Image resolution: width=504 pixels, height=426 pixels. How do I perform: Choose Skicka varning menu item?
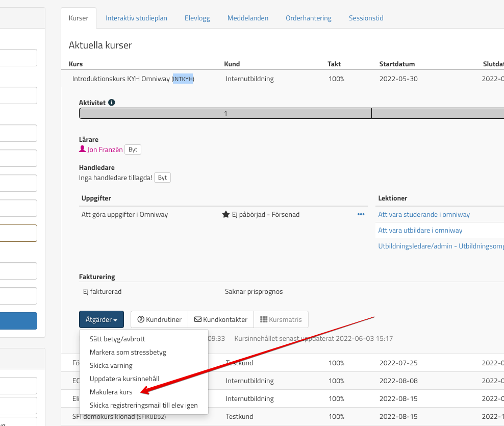tap(111, 366)
